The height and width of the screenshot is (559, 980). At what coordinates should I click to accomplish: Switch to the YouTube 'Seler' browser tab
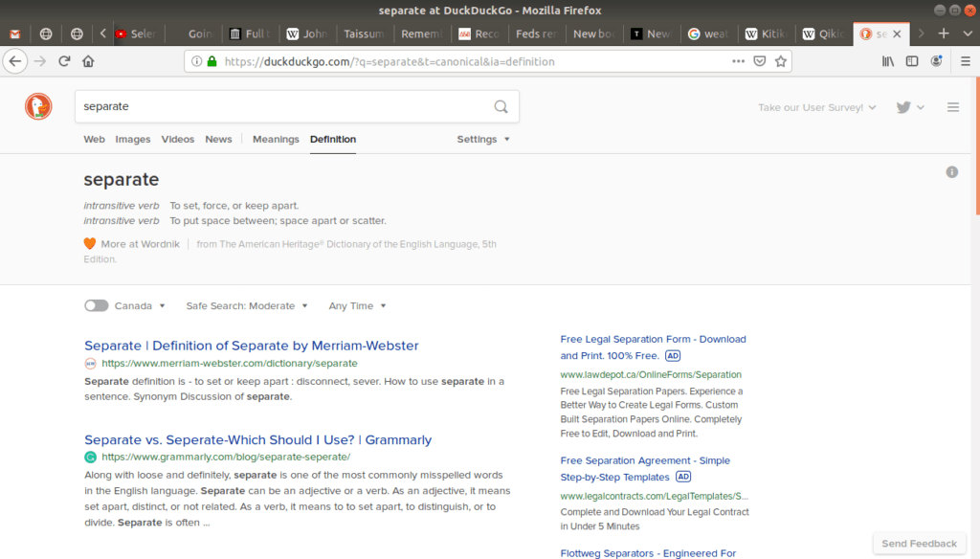click(138, 34)
